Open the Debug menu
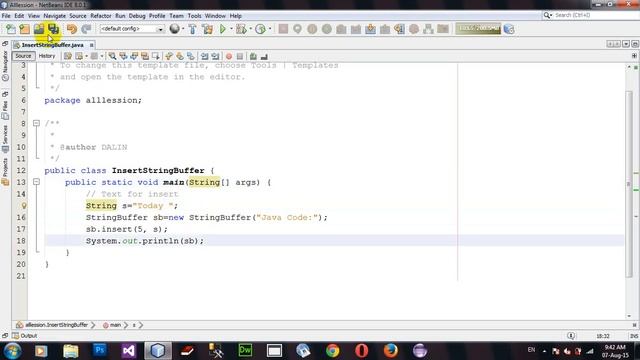The image size is (640, 360). coord(137,16)
